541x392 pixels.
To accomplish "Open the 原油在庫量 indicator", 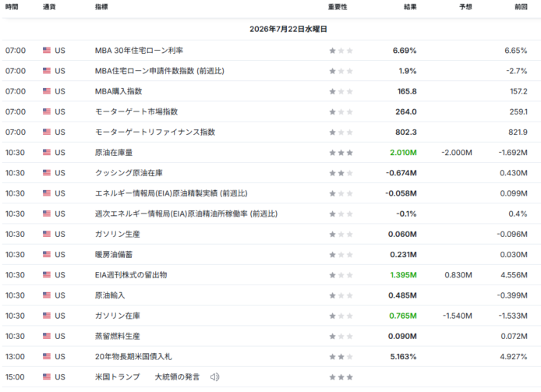I will click(x=114, y=153).
